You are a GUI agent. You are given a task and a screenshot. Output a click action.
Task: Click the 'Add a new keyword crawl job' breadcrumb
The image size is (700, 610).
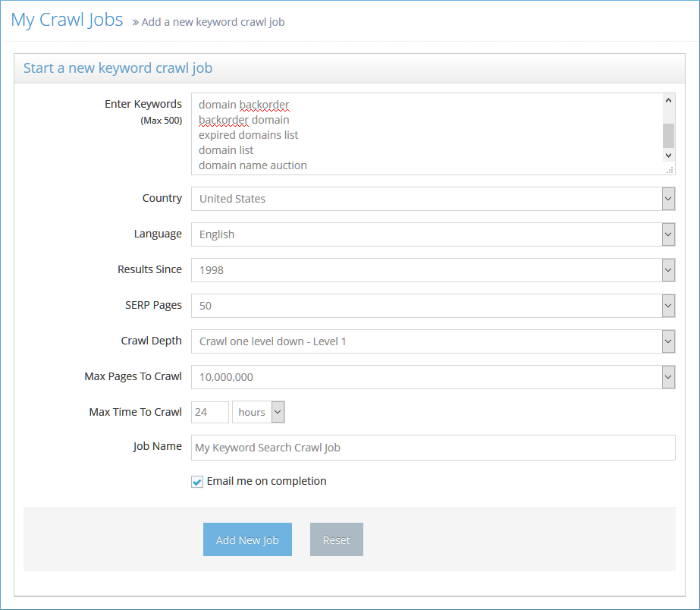213,22
